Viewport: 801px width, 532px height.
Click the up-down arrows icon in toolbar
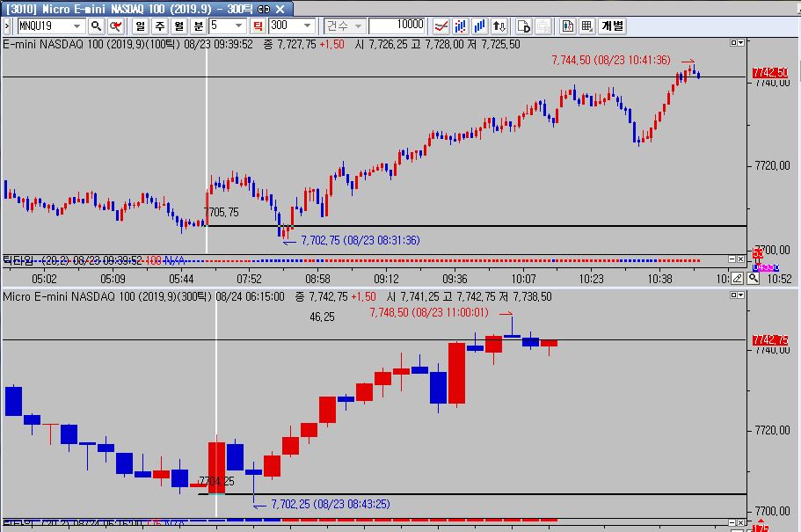tap(501, 26)
